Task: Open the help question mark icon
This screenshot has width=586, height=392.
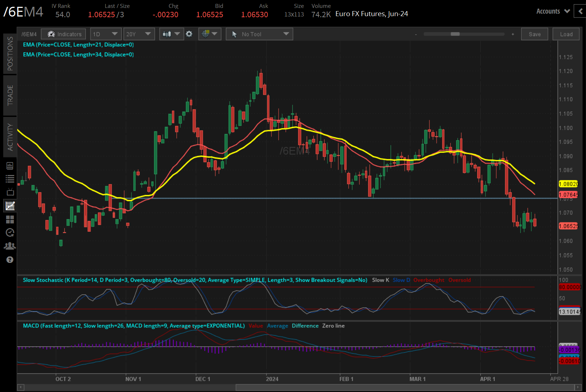Action: [10, 260]
